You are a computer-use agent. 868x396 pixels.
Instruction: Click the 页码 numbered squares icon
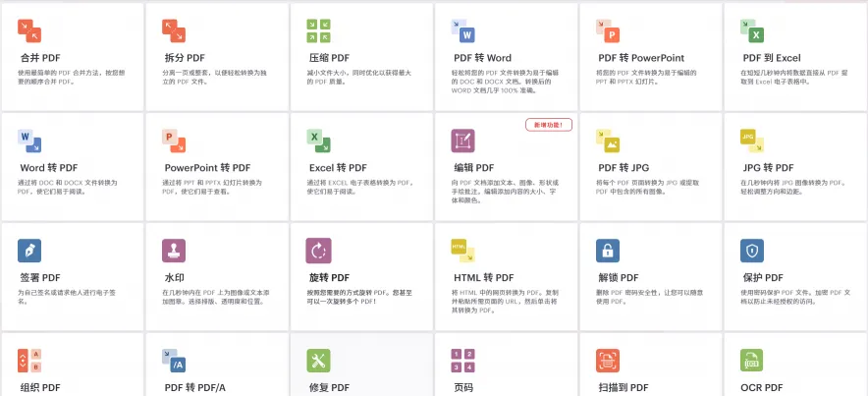click(462, 361)
